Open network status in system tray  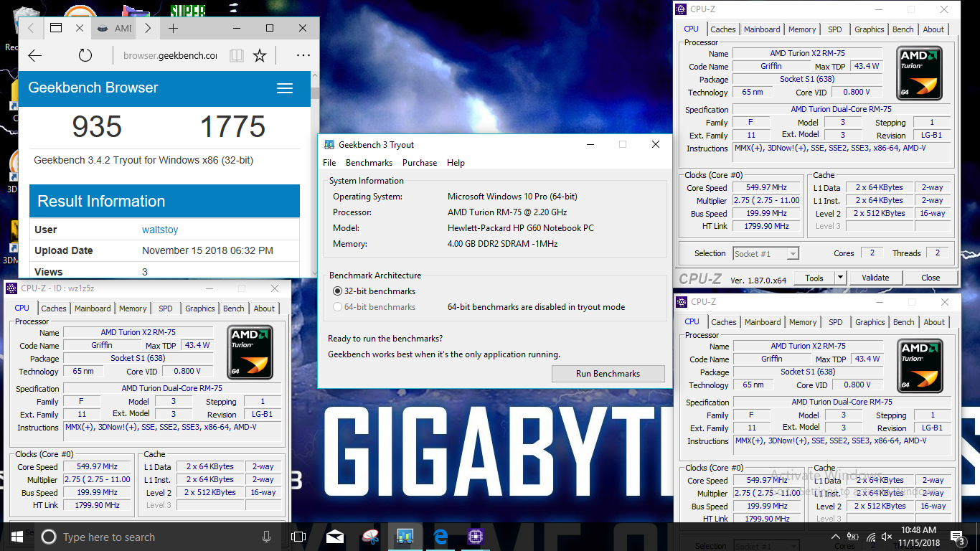[x=871, y=537]
